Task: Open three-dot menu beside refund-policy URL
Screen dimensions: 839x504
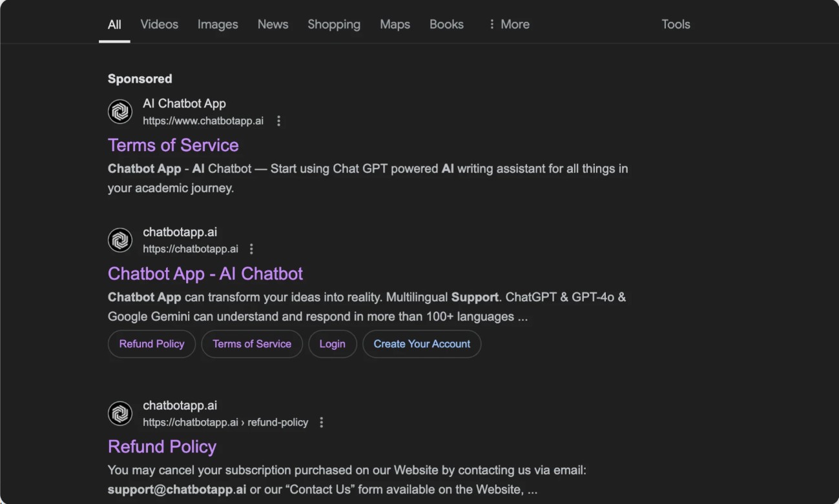Action: (x=322, y=422)
